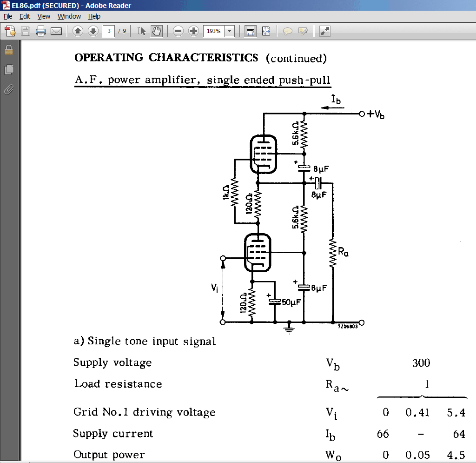Go to the previous page with the up arrow

coord(78,31)
